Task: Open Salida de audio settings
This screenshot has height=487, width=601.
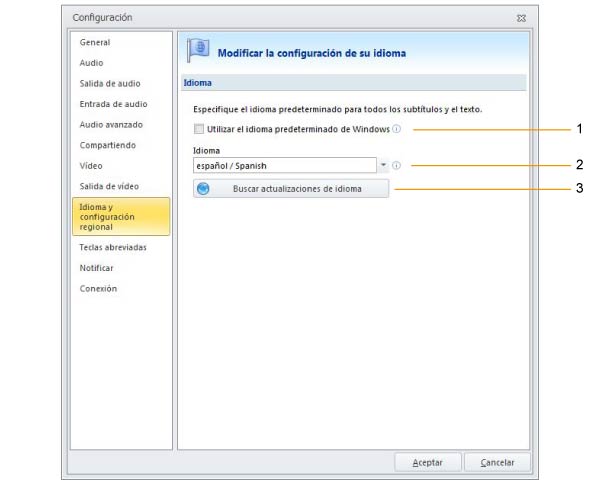Action: [x=110, y=84]
